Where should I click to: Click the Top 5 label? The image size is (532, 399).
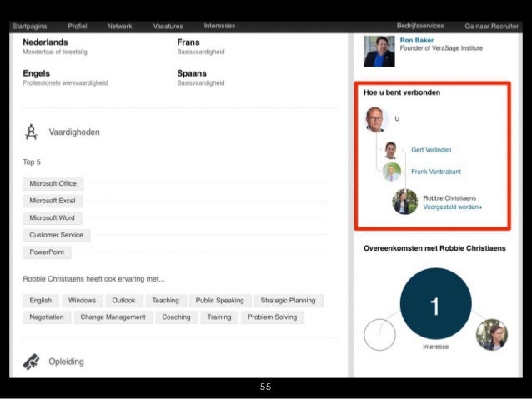click(x=32, y=162)
